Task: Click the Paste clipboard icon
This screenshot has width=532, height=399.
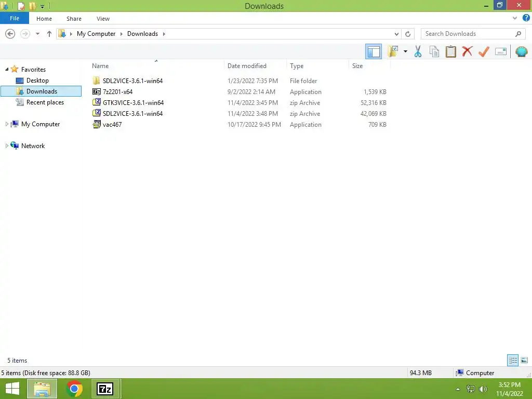Action: tap(450, 51)
